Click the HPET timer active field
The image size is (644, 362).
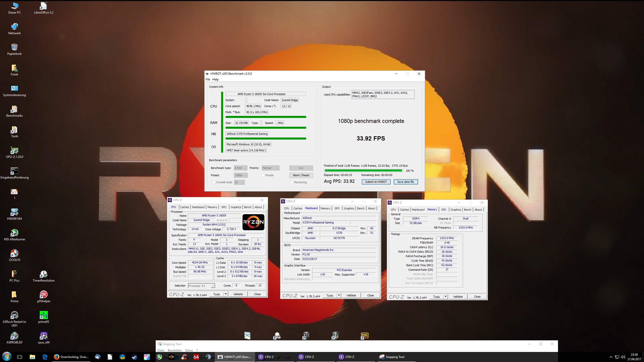pyautogui.click(x=246, y=150)
